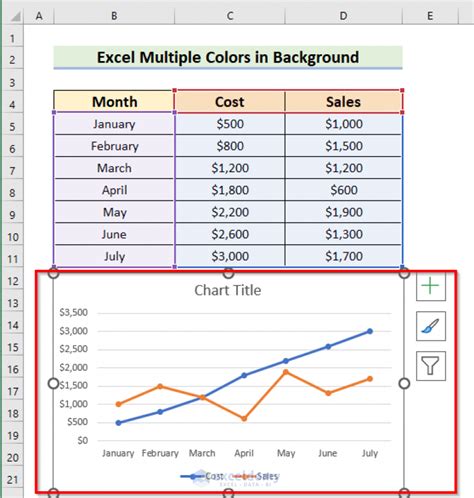The width and height of the screenshot is (474, 498).
Task: Select the $1,500 sales cell
Action: (344, 146)
